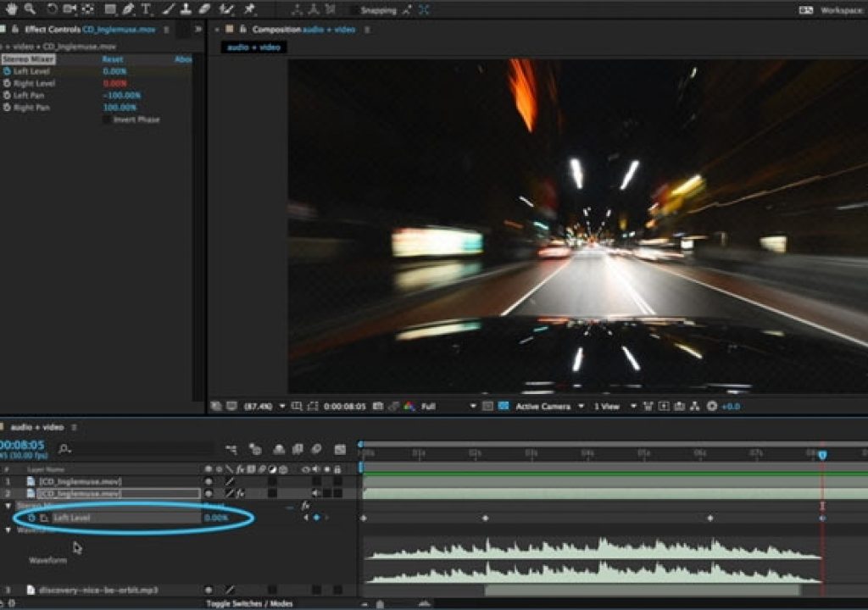Open the Active Camera 3D view dropdown
This screenshot has height=610, width=868.
pyautogui.click(x=549, y=407)
